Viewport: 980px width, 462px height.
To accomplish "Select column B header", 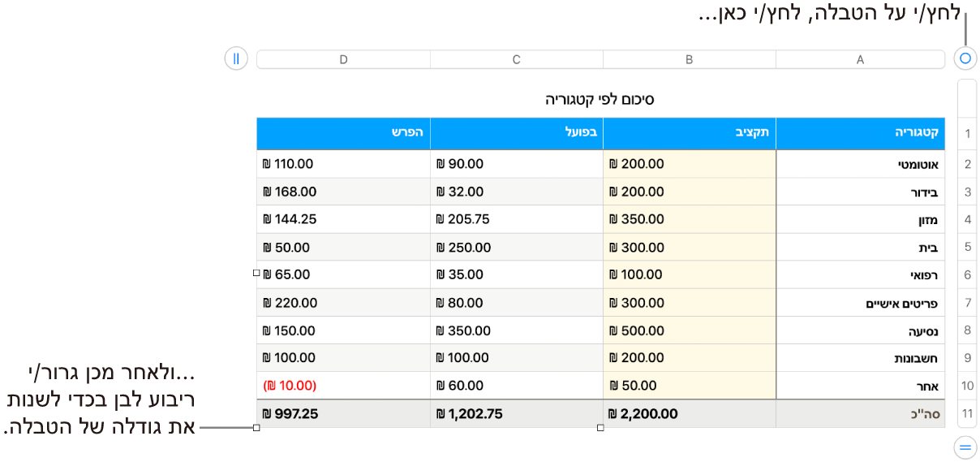I will (689, 59).
